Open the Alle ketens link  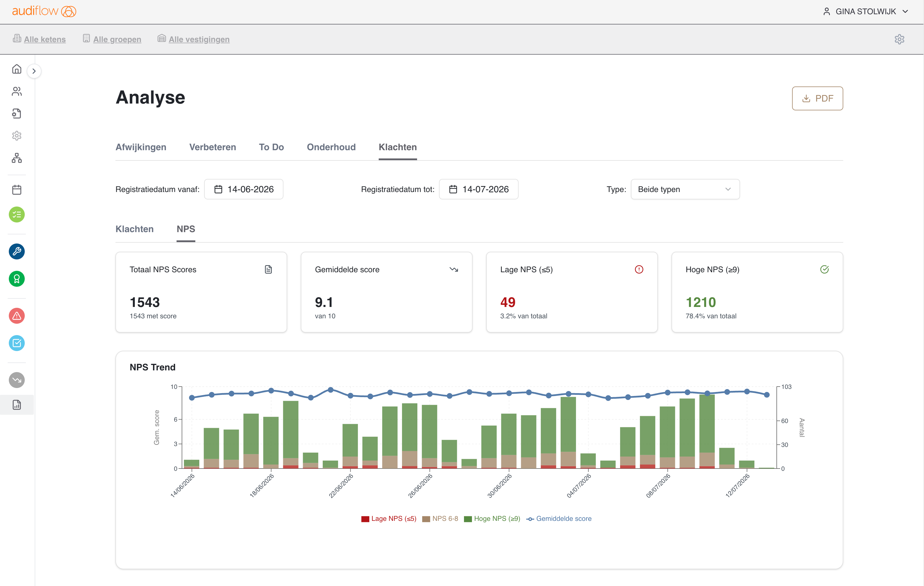45,39
